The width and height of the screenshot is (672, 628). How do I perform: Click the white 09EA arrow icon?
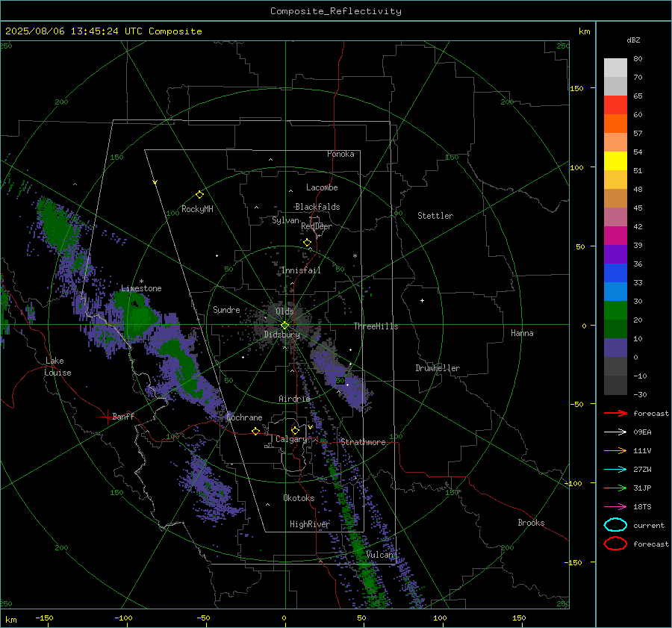pos(615,432)
